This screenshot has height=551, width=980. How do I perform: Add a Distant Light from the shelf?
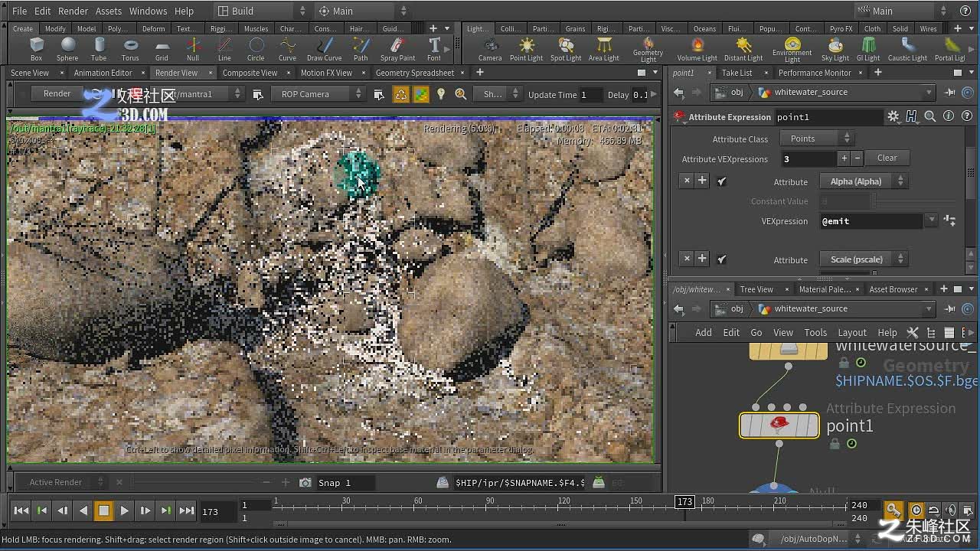(x=743, y=49)
